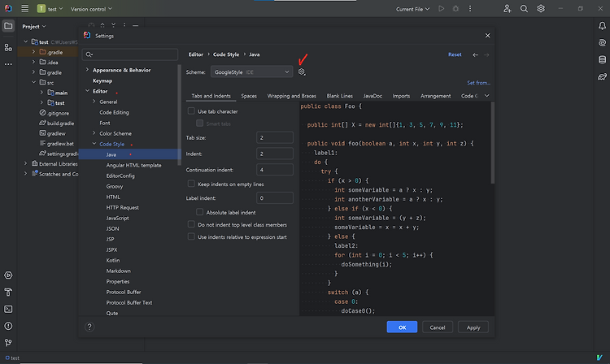Screen dimensions: 610x364
Task: Switch to the JavaDoc tab
Action: (x=373, y=96)
